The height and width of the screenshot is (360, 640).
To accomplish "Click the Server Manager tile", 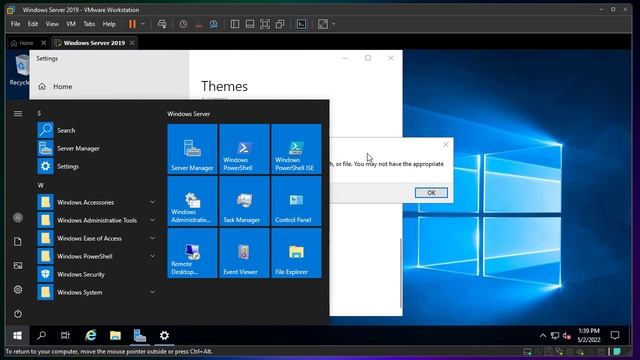I will [192, 149].
